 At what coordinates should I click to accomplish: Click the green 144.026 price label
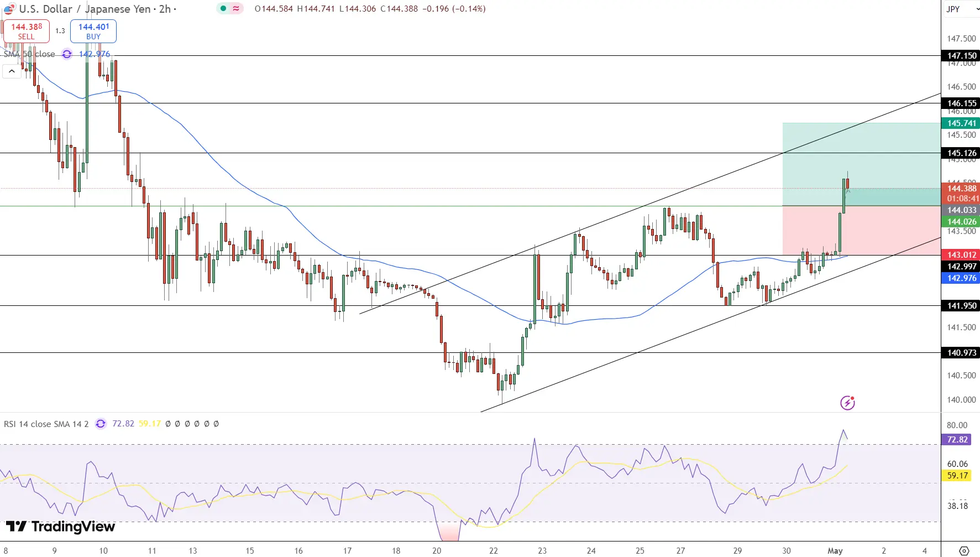(x=961, y=222)
